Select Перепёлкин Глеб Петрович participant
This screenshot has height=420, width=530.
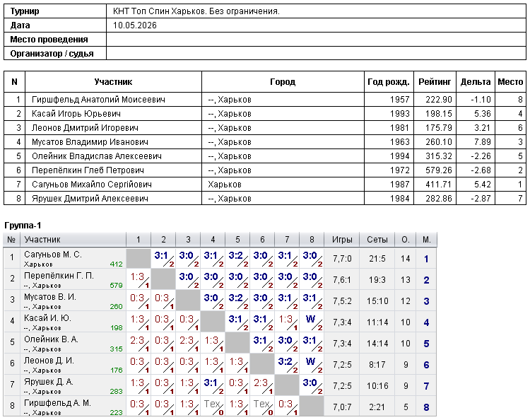point(88,170)
